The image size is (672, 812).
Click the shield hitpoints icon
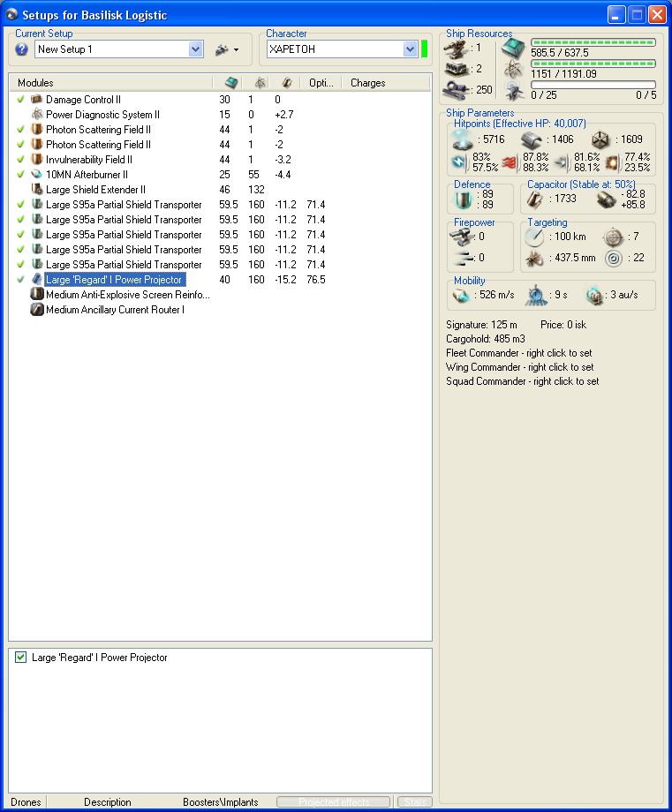point(462,139)
